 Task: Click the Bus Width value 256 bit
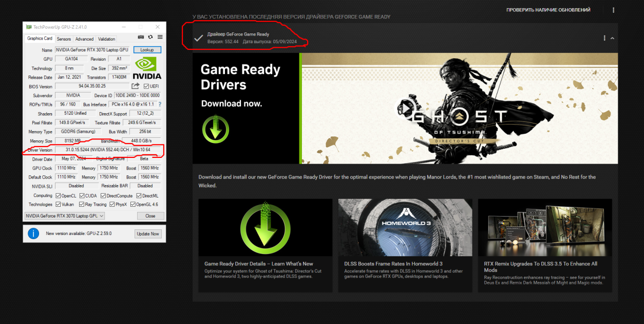[x=145, y=132]
